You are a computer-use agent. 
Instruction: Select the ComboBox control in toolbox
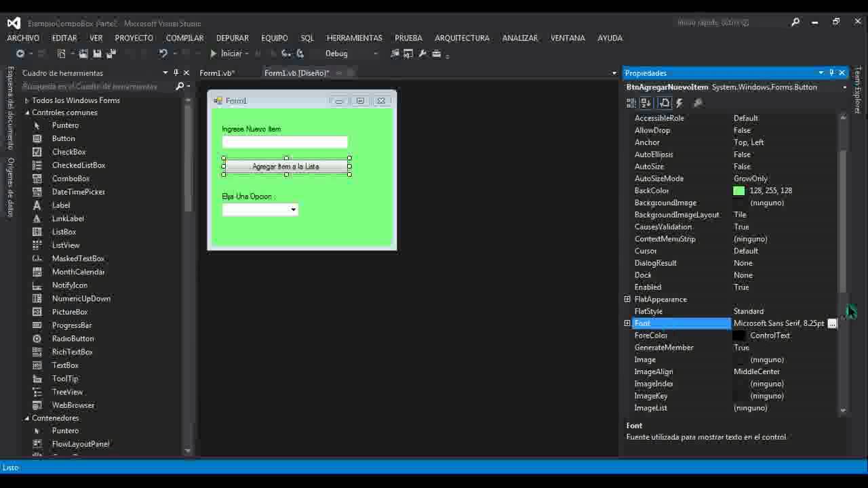point(71,178)
